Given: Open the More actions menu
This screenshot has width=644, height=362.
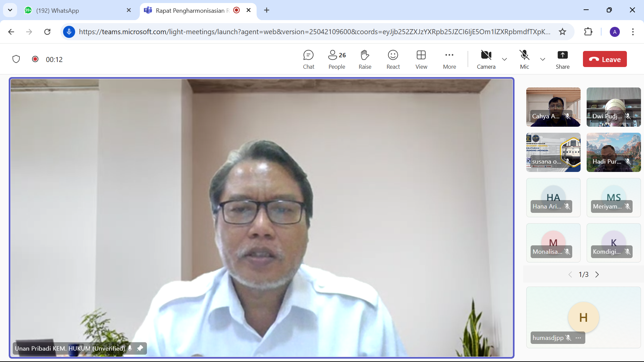Looking at the screenshot, I should pyautogui.click(x=449, y=60).
